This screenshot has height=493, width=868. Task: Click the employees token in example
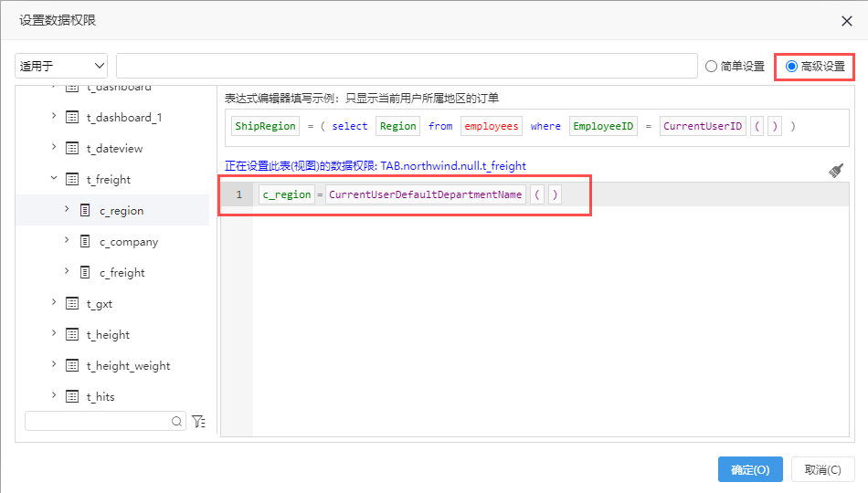pyautogui.click(x=491, y=126)
